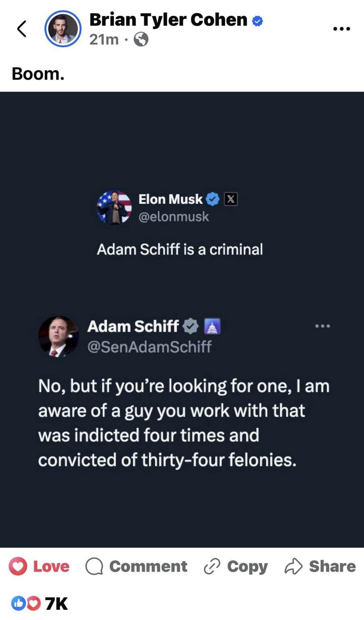The height and width of the screenshot is (620, 364).
Task: Click the ellipsis beside Adam Schiff's tweet
Action: (x=322, y=326)
